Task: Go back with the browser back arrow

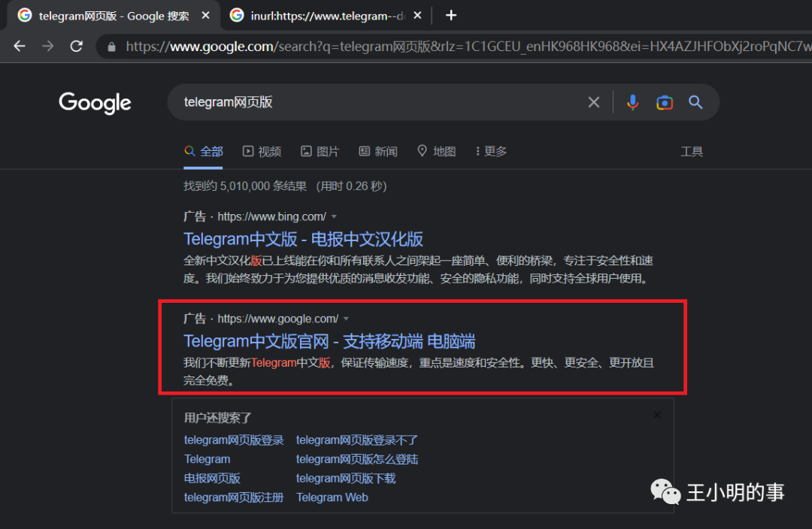Action: (x=20, y=46)
